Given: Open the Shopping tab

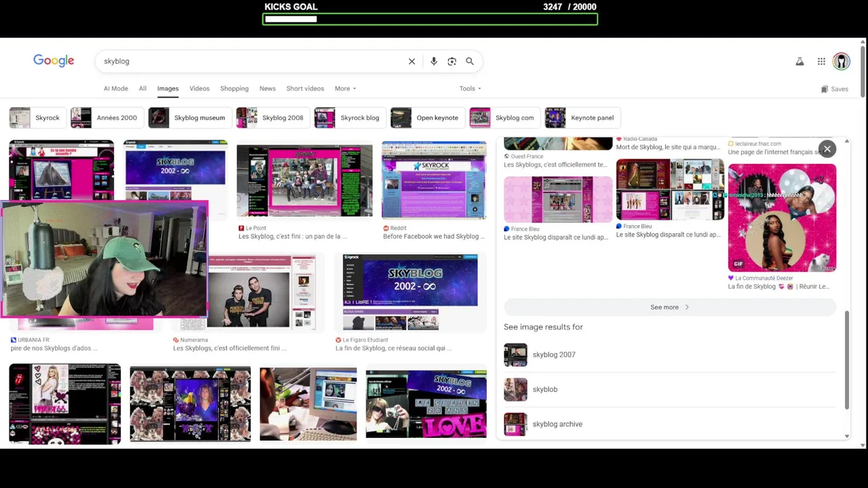Looking at the screenshot, I should 235,89.
